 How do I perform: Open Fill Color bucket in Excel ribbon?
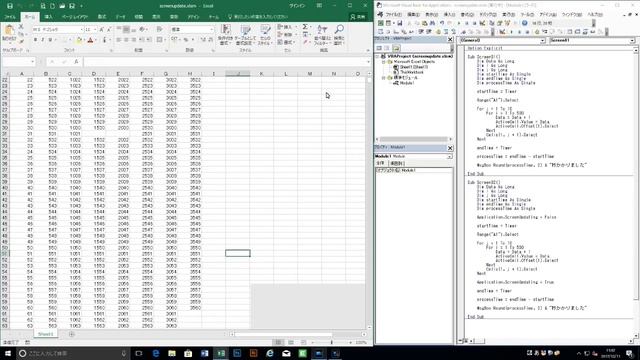pos(79,40)
